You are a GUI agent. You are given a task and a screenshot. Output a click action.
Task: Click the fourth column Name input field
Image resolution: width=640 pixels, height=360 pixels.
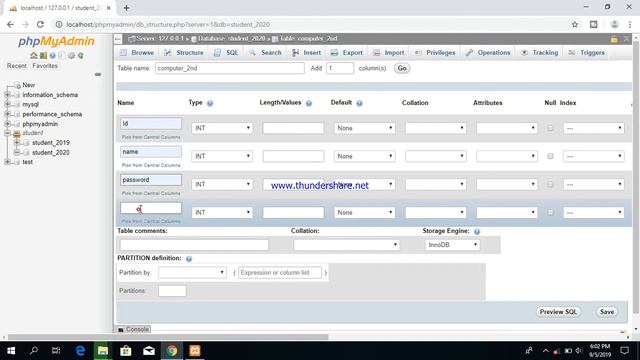[151, 208]
